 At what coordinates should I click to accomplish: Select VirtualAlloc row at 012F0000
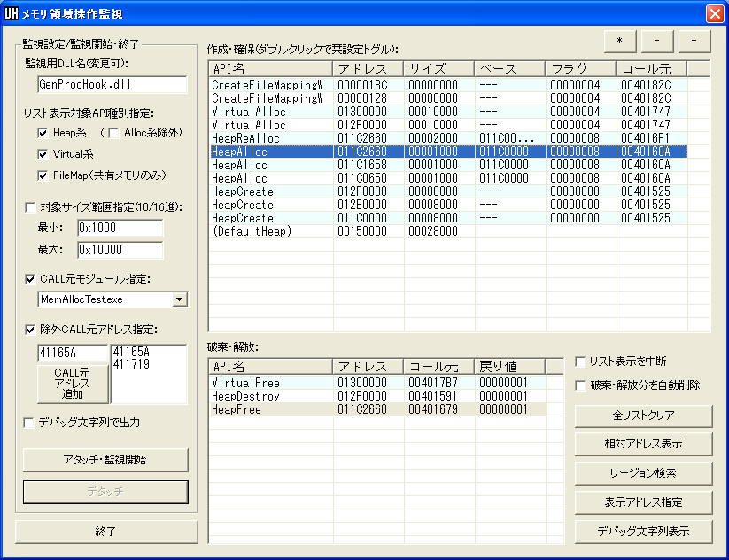coord(448,125)
